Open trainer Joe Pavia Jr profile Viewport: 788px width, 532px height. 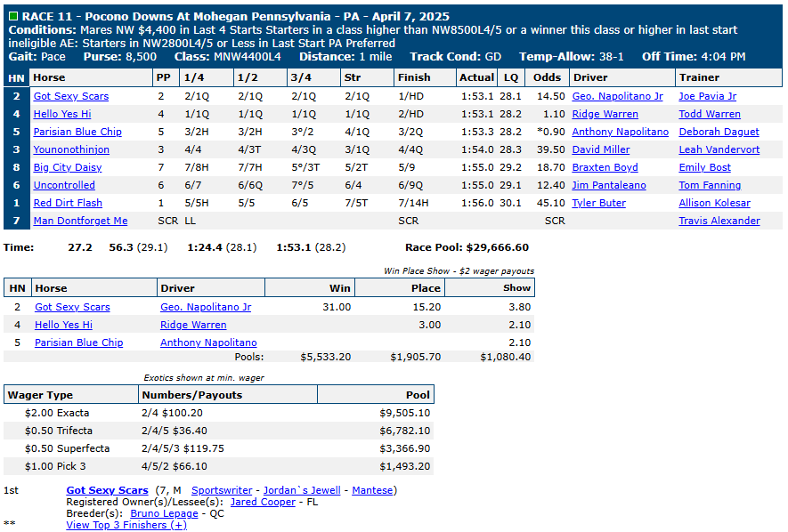coord(708,96)
